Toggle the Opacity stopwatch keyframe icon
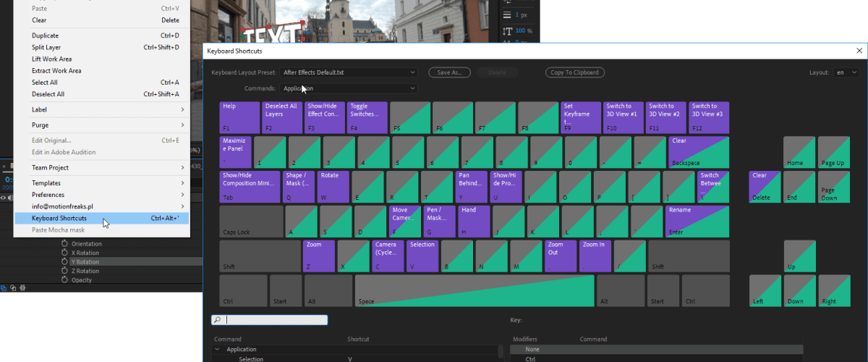The height and width of the screenshot is (362, 868). 64,280
